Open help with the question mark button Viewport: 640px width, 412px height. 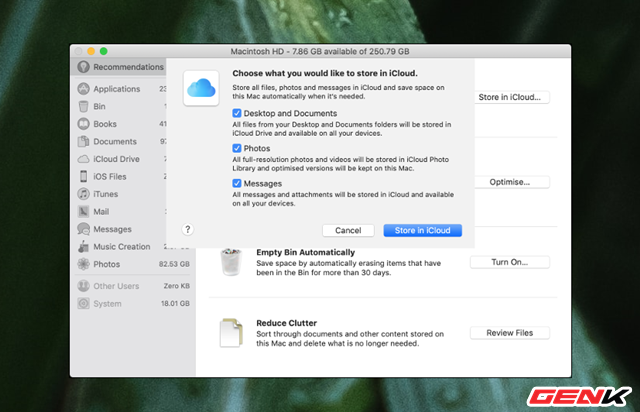(187, 229)
